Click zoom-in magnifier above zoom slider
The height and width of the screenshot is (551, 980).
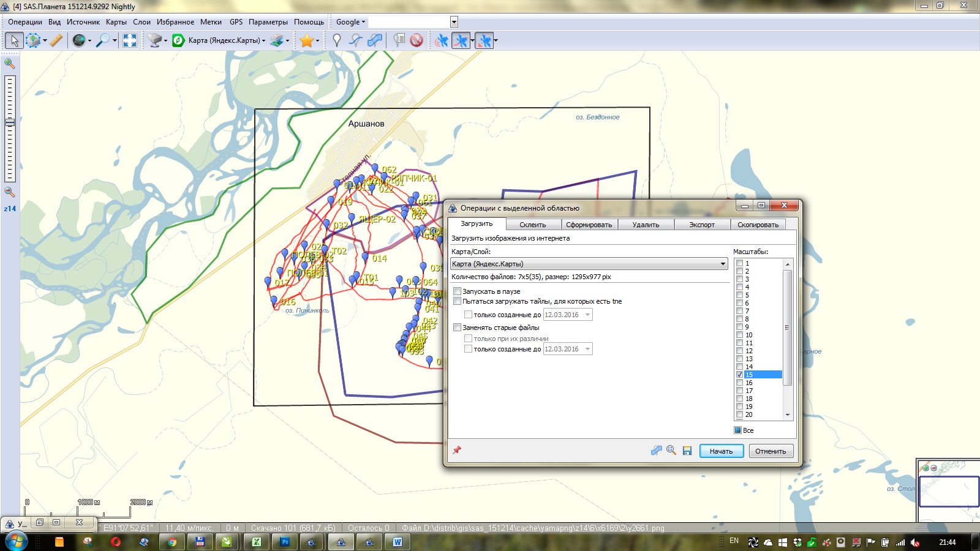9,63
